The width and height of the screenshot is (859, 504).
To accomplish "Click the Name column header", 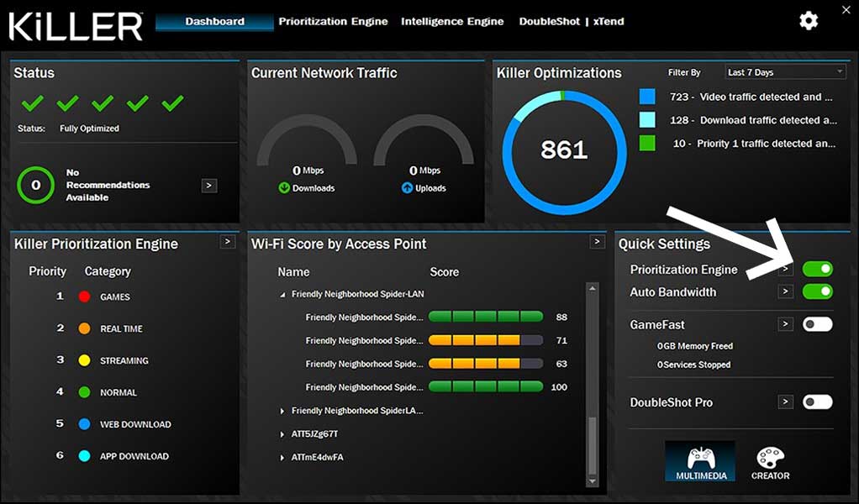I will click(x=293, y=272).
